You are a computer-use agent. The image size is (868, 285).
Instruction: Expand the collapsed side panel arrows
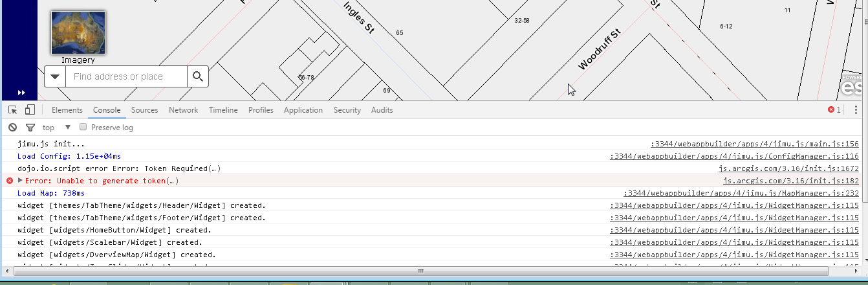coord(21,93)
